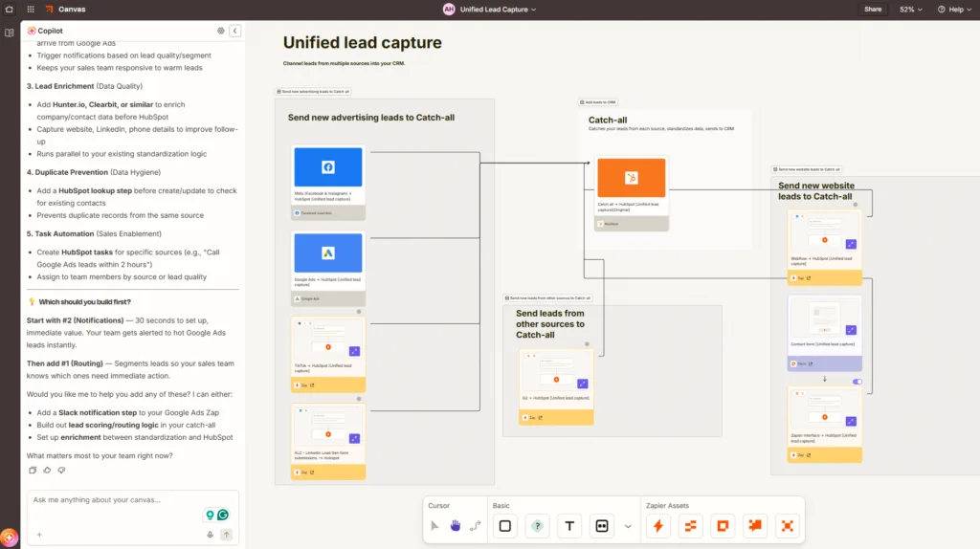Image resolution: width=980 pixels, height=549 pixels.
Task: Open the apps grid launcher
Action: [x=31, y=10]
